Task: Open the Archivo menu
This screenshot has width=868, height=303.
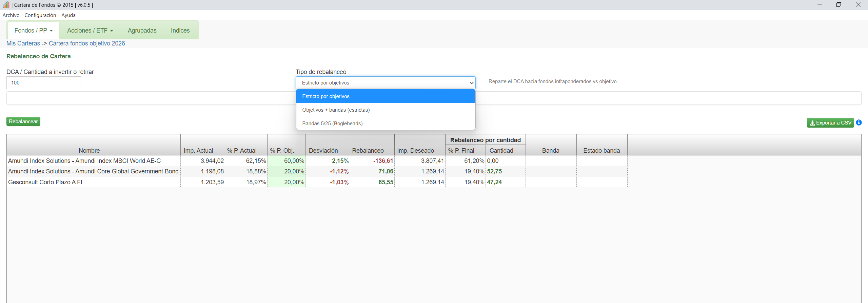Action: (x=11, y=15)
